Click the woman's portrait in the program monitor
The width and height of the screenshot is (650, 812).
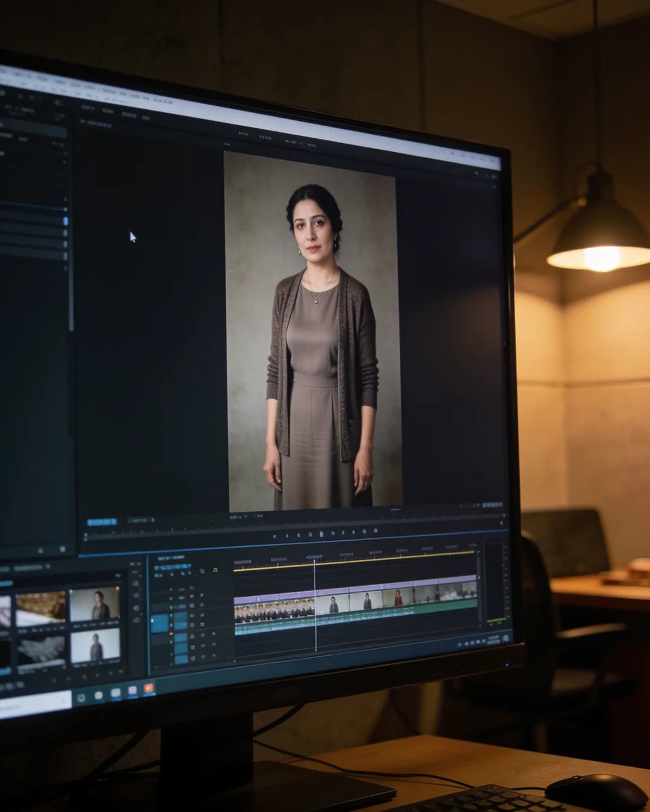click(x=312, y=331)
